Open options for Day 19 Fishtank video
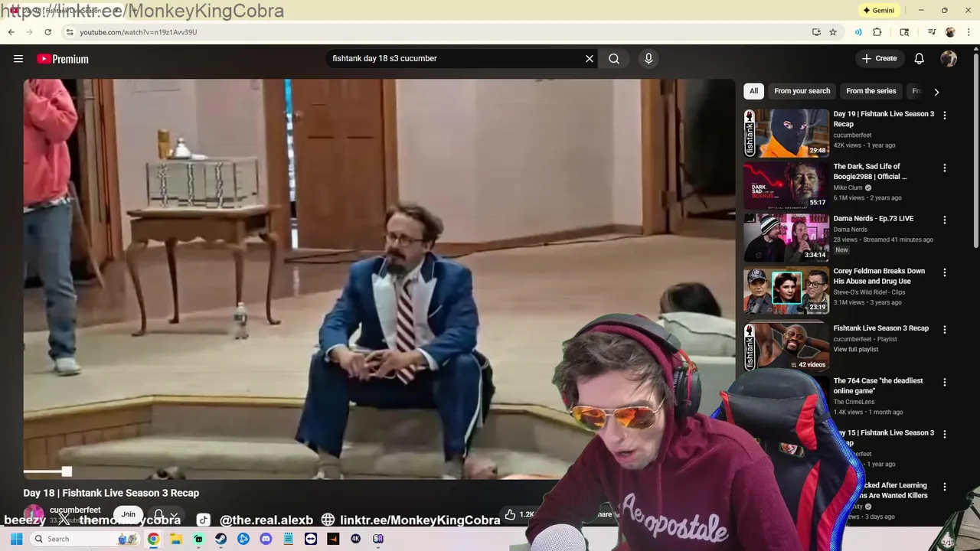 [x=944, y=116]
